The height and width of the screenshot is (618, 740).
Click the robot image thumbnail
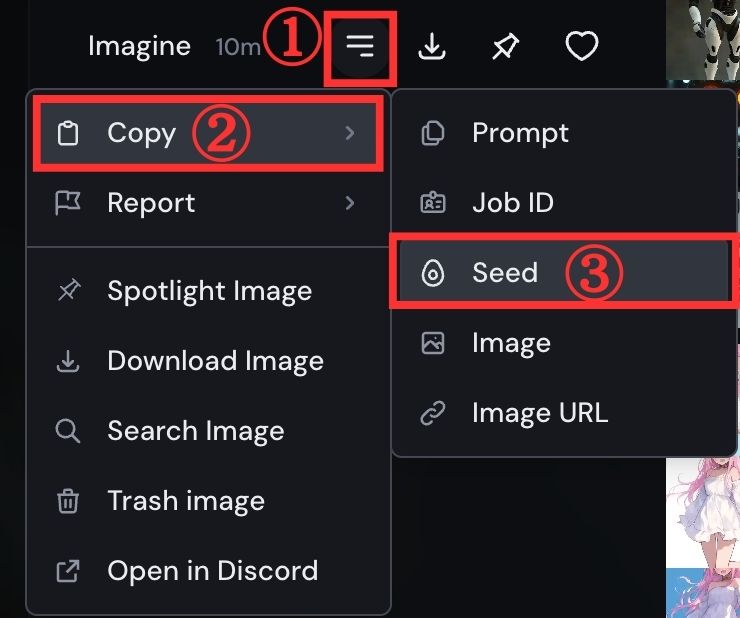(x=703, y=40)
